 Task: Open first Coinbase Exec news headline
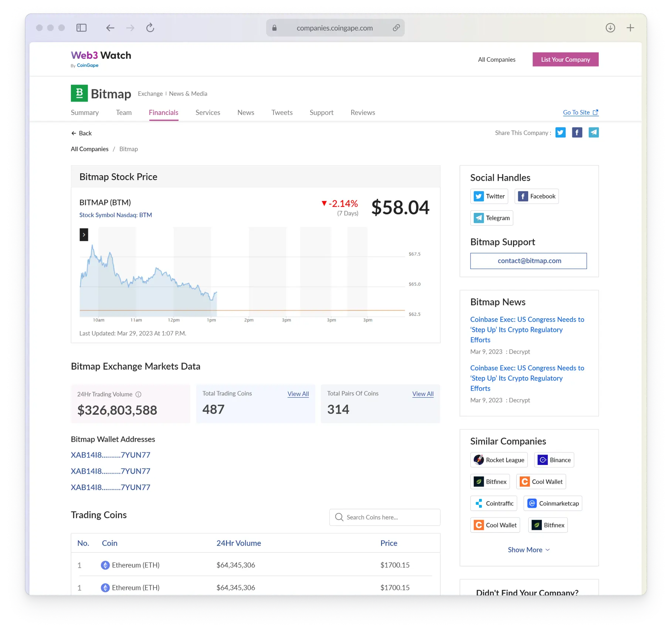tap(527, 330)
